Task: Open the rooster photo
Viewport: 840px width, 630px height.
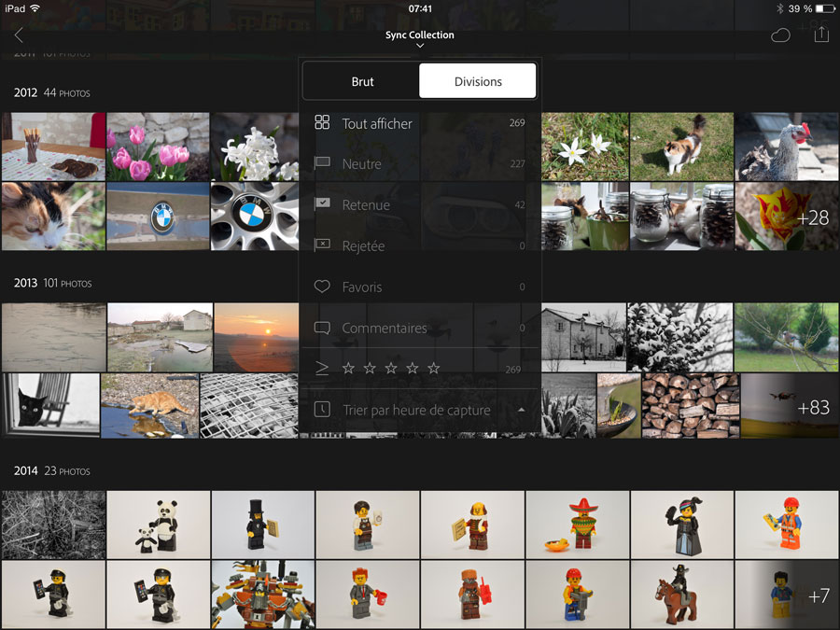Action: pos(787,147)
